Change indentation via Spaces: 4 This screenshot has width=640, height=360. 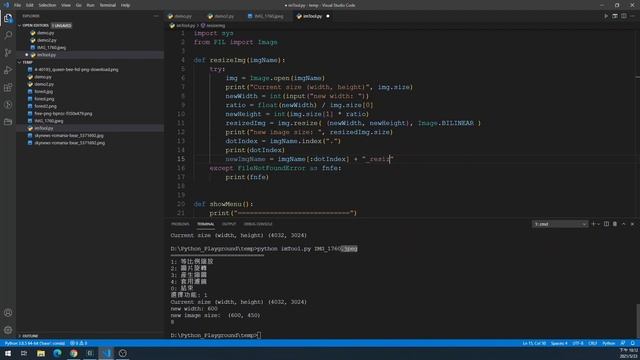[x=559, y=343]
